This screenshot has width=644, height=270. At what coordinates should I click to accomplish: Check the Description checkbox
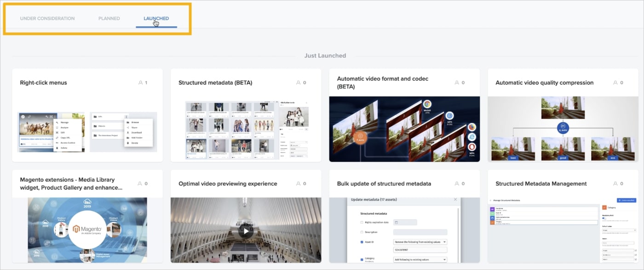[361, 231]
